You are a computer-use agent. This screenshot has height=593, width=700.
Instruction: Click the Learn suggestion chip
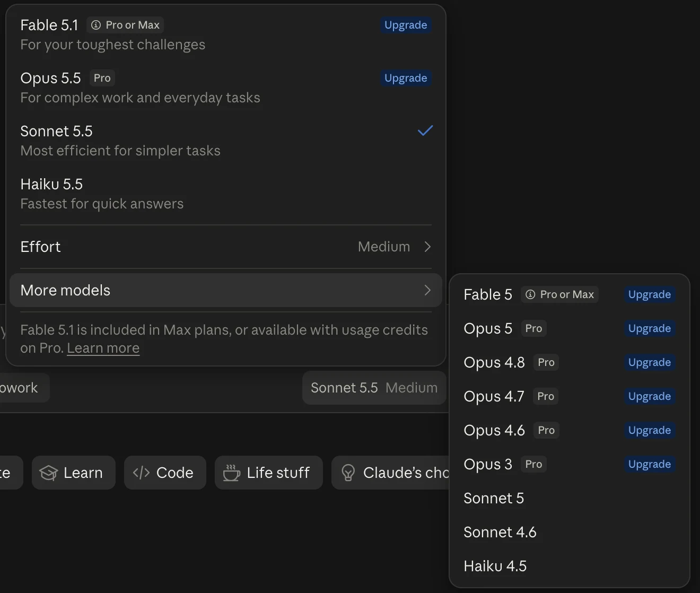[x=73, y=473]
